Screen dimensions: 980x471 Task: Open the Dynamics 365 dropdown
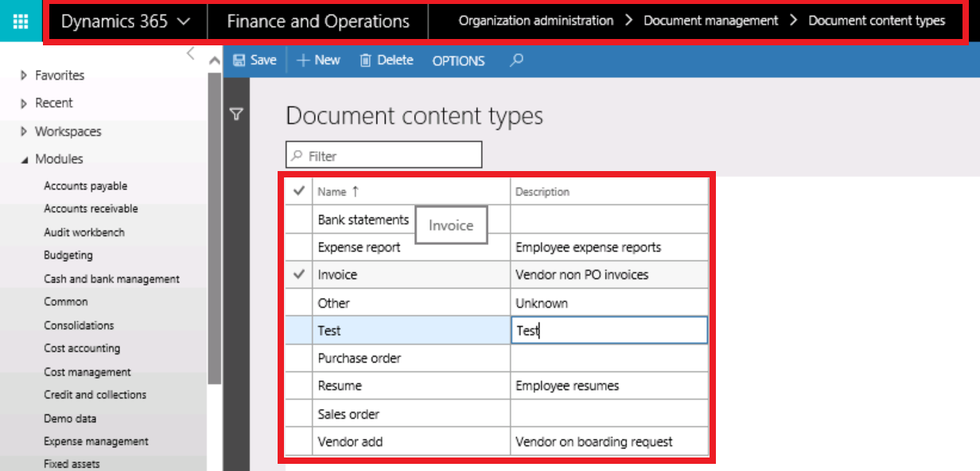pos(126,21)
